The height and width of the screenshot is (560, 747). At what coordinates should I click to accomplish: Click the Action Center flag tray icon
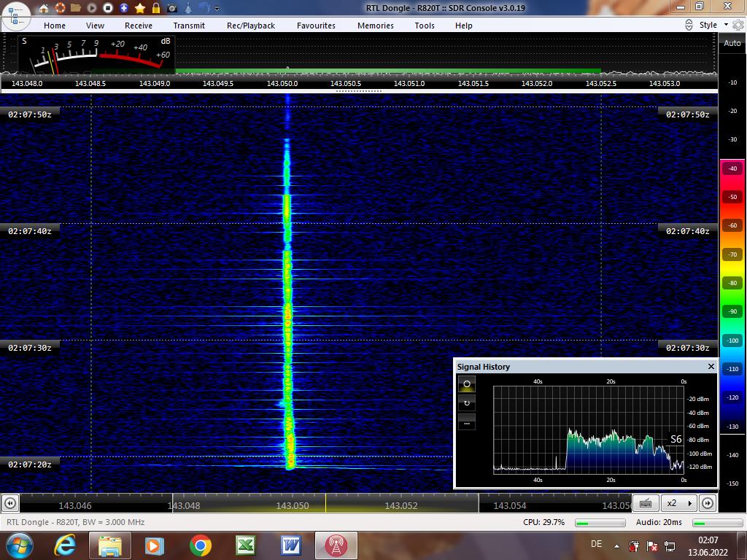[652, 545]
